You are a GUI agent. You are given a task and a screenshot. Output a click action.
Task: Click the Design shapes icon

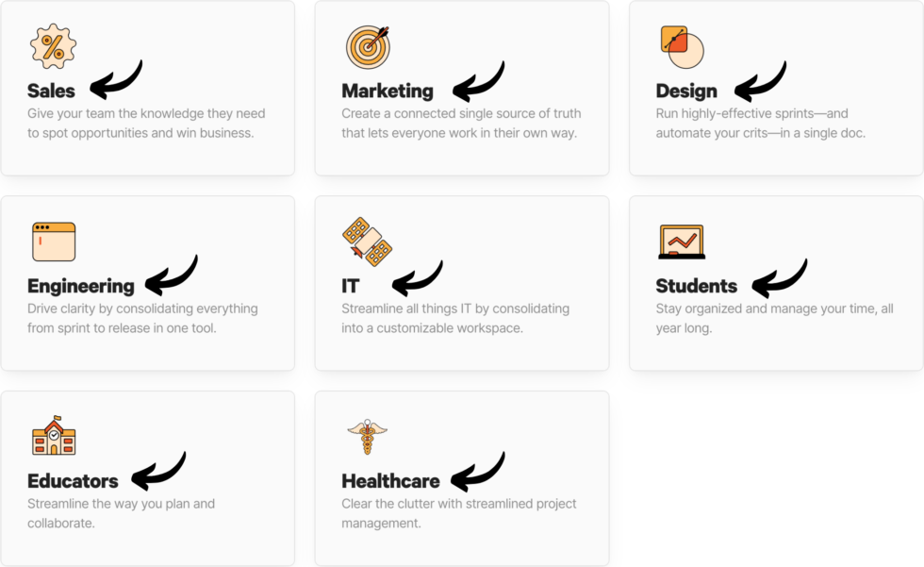click(x=682, y=46)
